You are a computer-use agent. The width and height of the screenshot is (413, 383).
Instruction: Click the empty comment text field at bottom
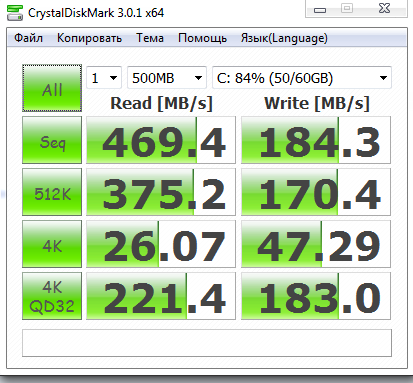point(207,343)
